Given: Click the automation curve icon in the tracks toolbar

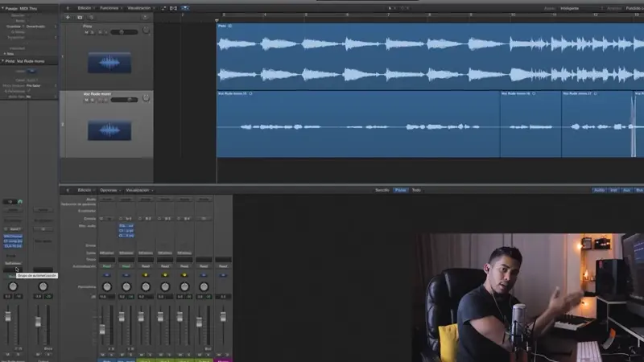Looking at the screenshot, I should (x=163, y=8).
